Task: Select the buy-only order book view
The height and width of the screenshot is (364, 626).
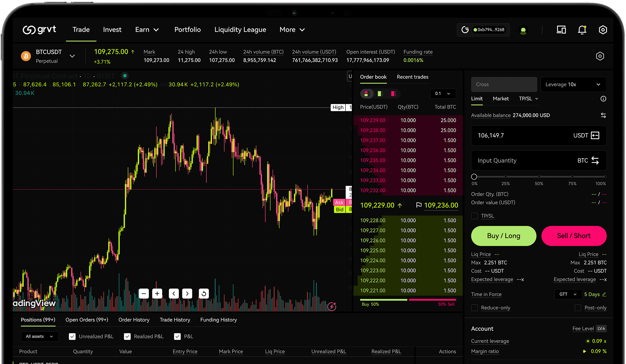Action: click(380, 93)
